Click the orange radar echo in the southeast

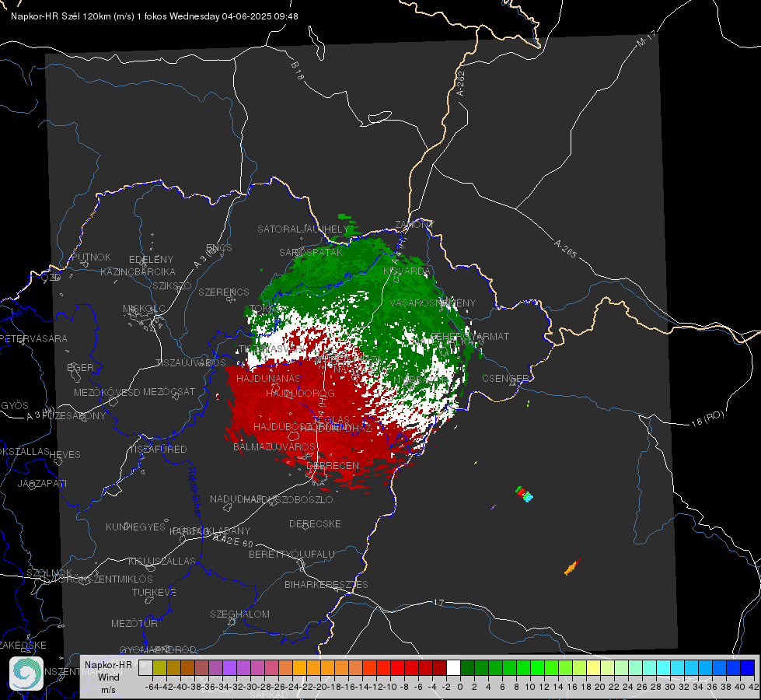(x=571, y=567)
